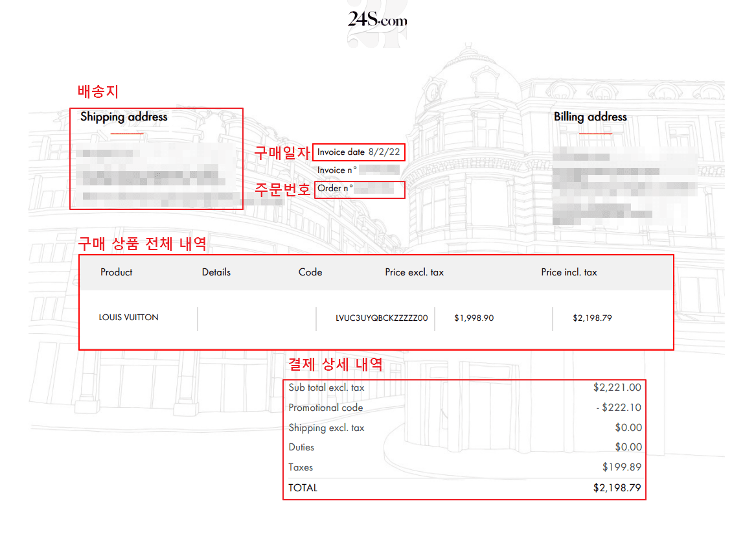Click the TOTAL label
Viewport: 756px width, 536px height.
303,488
